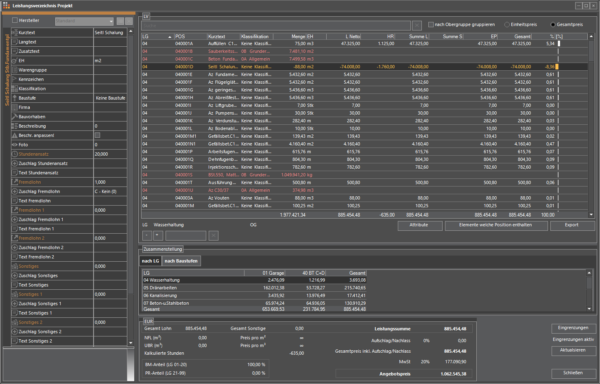Screen dimensions: 600x384
Task: Select the 'nach LG' tab
Action: click(x=150, y=261)
